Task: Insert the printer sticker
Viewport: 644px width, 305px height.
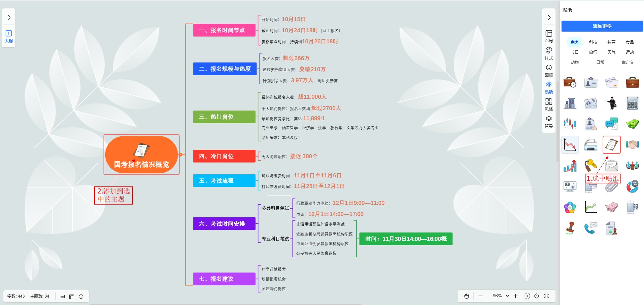Action: [591, 145]
